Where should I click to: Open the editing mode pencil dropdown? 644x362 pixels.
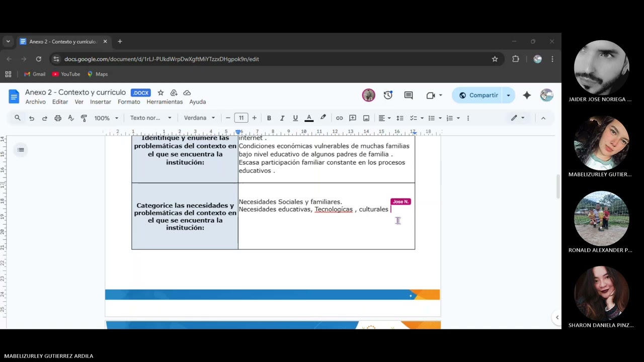[518, 118]
